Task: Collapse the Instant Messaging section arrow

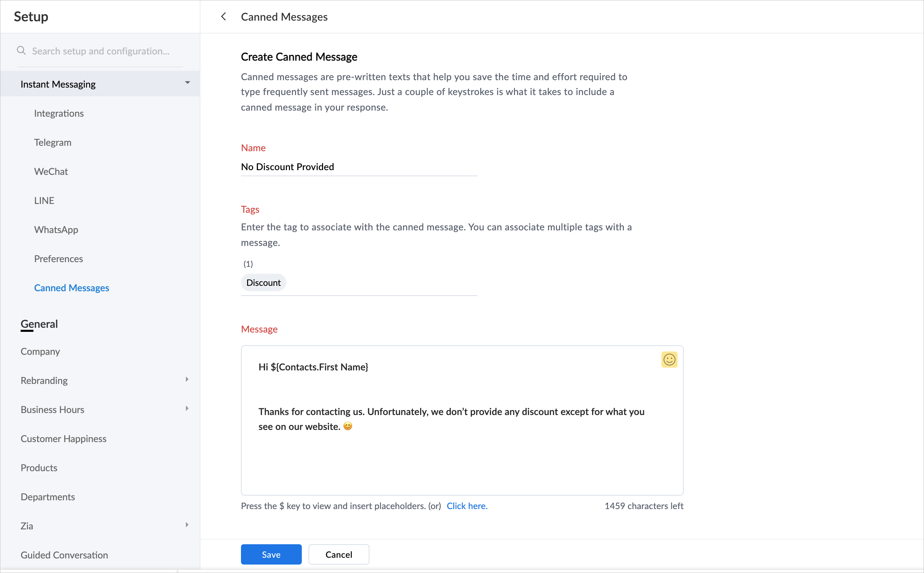Action: 187,83
